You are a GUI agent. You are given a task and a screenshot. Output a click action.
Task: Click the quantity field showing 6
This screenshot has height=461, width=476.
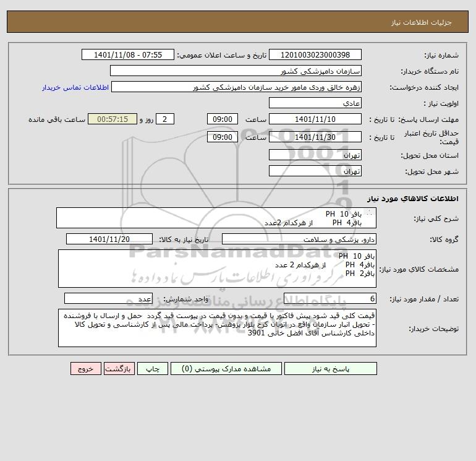[x=330, y=298]
